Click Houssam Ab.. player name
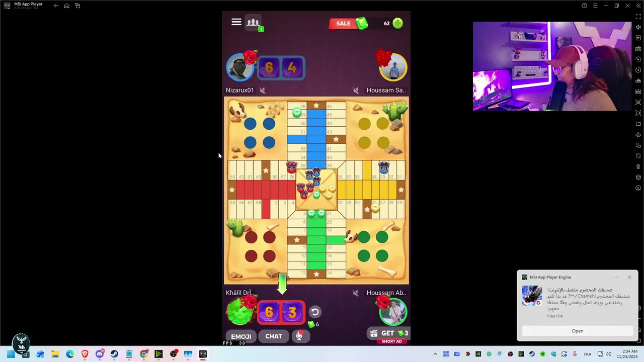This screenshot has height=362, width=644. [386, 293]
